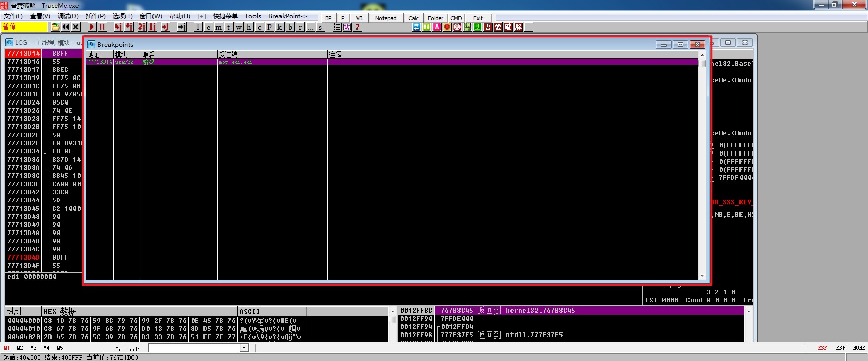Show Breakpoints with 'b' button
Viewport: 868px width, 361px height.
(x=290, y=27)
